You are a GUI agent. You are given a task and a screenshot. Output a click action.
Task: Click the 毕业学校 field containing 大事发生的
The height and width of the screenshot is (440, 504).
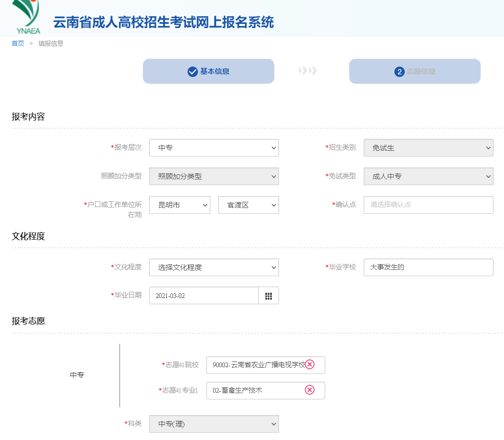[x=428, y=267]
